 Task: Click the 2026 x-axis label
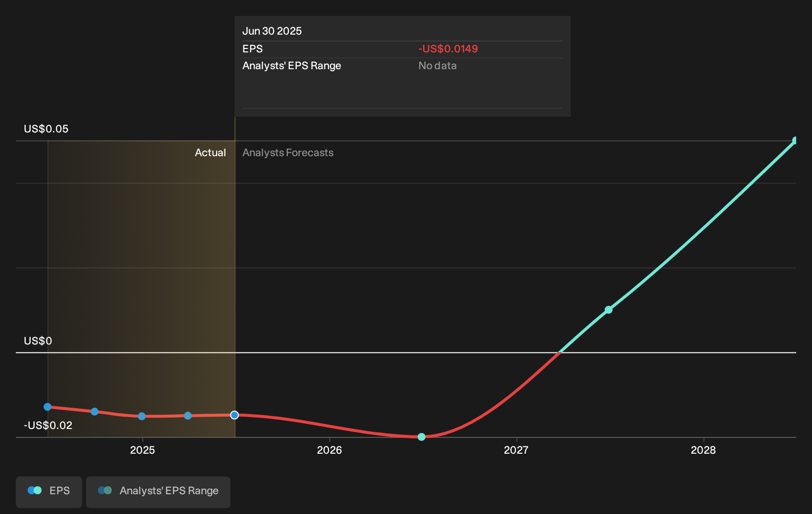tap(329, 450)
